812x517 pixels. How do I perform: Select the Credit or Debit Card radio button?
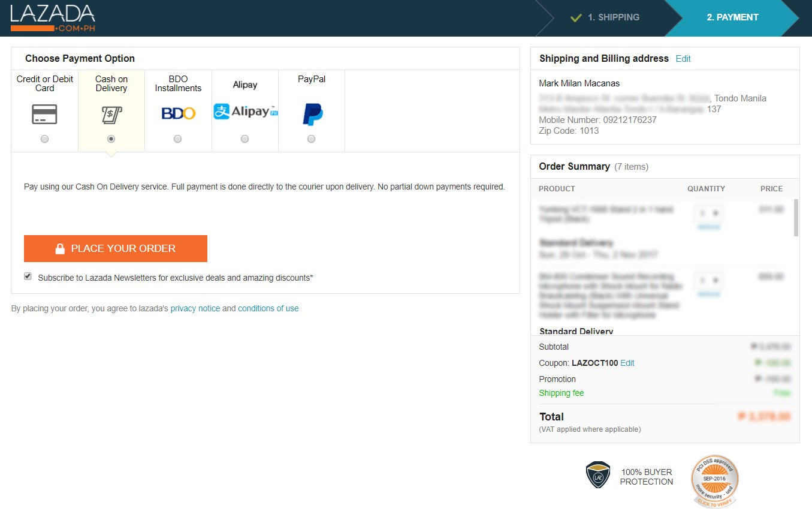45,139
